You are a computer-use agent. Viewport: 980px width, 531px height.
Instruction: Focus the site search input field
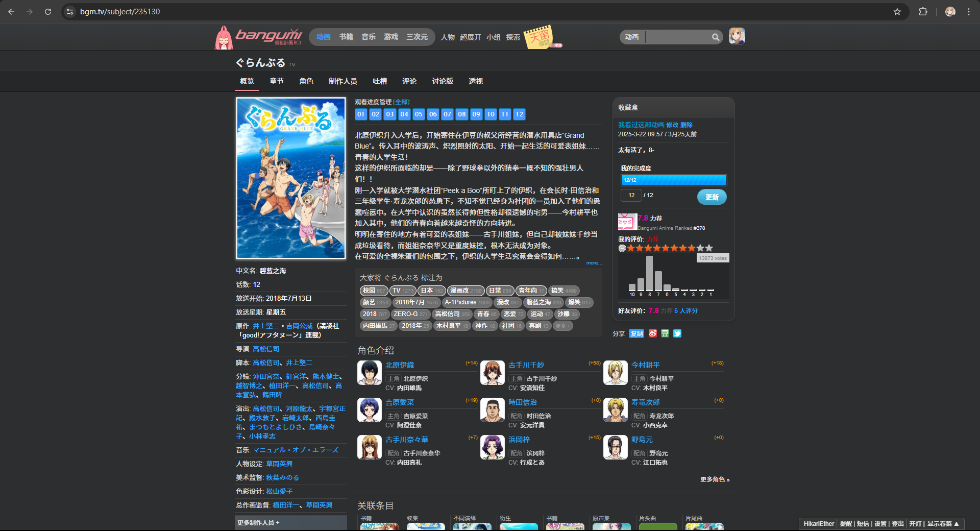(x=678, y=37)
